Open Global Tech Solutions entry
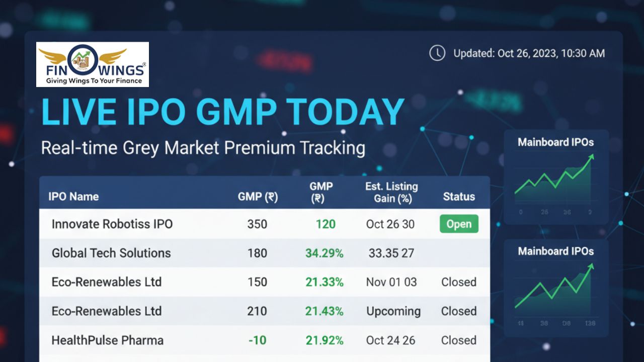The width and height of the screenshot is (644, 362). coord(111,253)
